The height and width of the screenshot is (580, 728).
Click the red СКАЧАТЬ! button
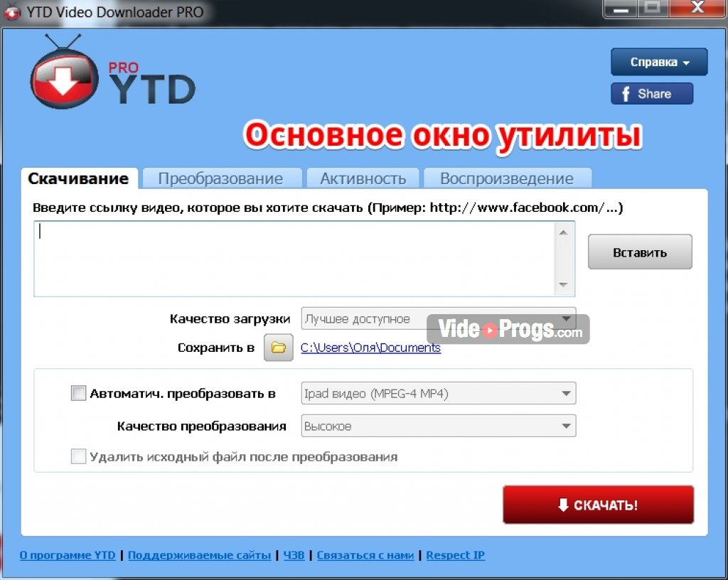coord(598,505)
